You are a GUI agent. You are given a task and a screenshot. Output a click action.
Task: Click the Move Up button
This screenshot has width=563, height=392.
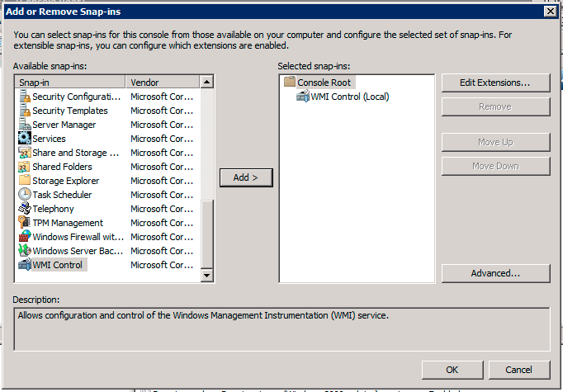[x=495, y=142]
